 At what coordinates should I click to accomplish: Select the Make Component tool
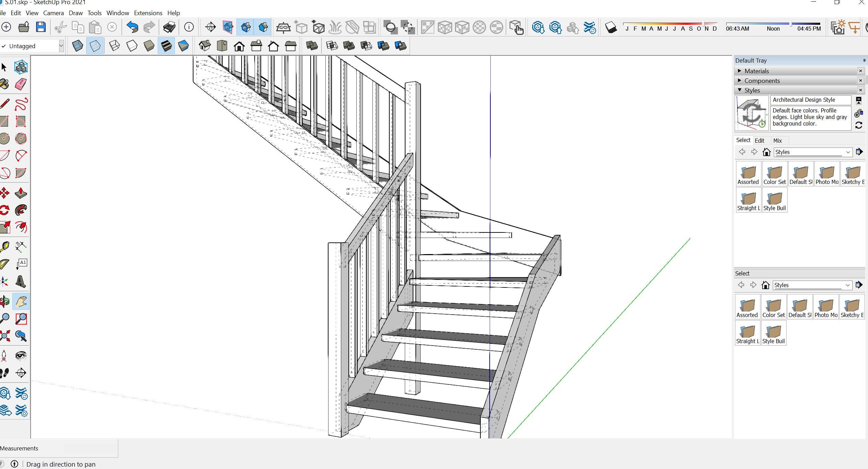point(21,67)
